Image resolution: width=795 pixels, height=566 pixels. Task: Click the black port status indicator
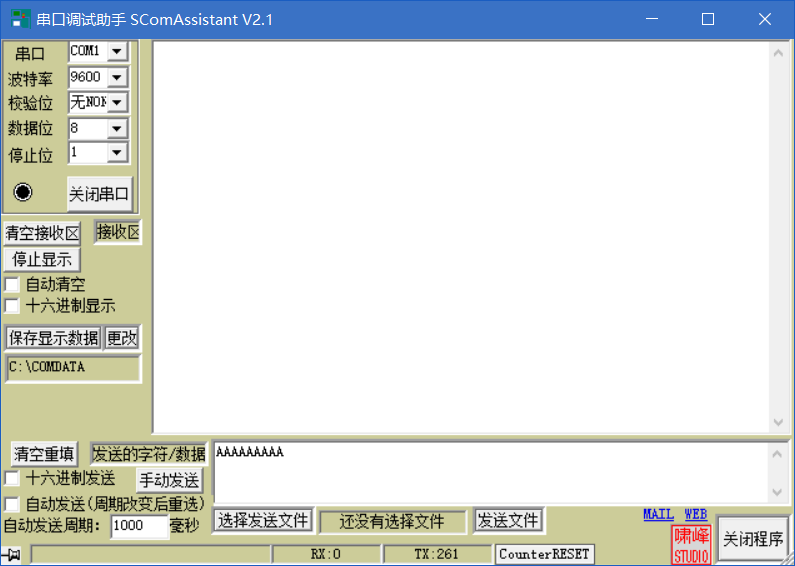(x=23, y=192)
